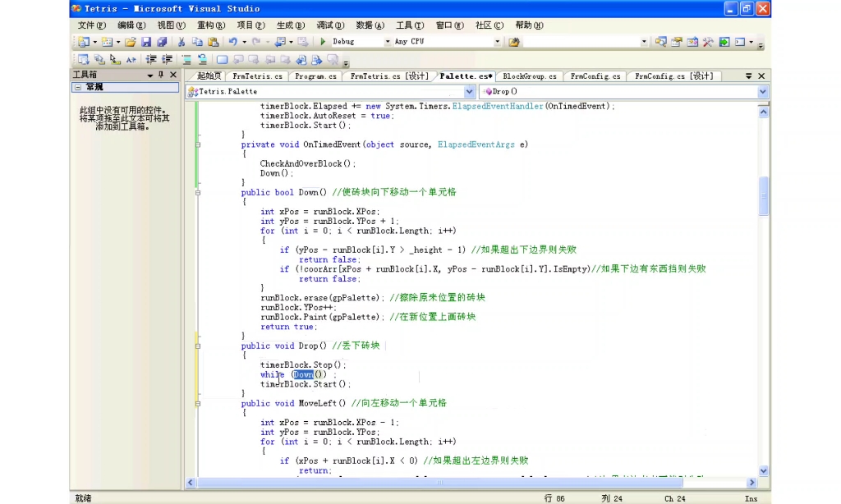Screen dimensions: 841x504
Task: Undo the last edit with the Undo icon
Action: 233,41
